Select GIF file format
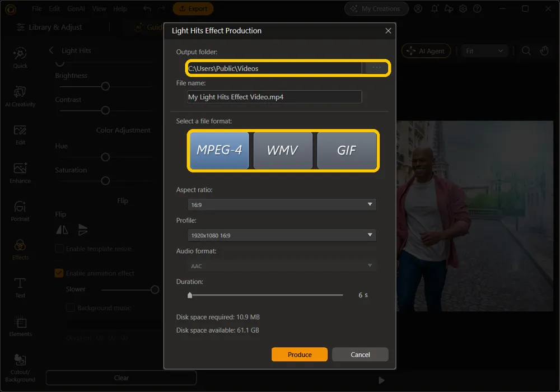The height and width of the screenshot is (392, 560). pos(347,150)
